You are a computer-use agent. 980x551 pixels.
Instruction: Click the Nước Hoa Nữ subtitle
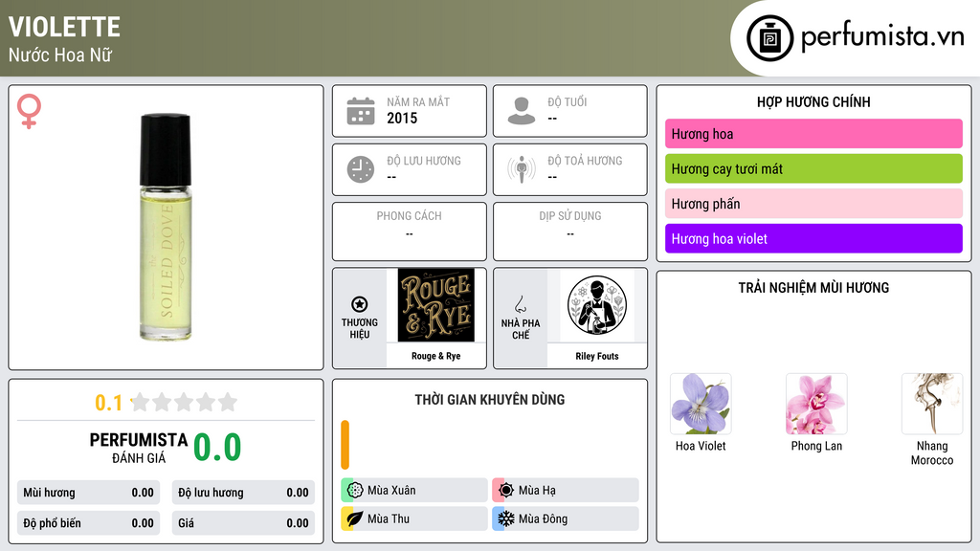pyautogui.click(x=60, y=55)
